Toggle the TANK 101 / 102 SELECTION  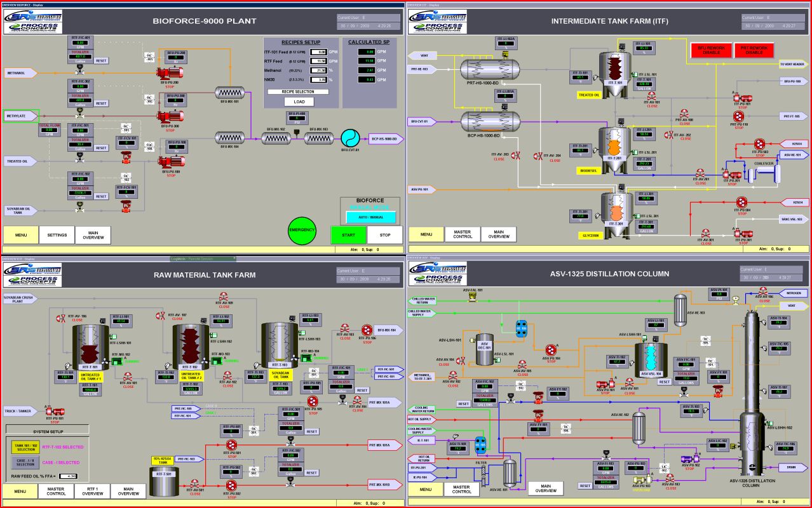click(26, 447)
